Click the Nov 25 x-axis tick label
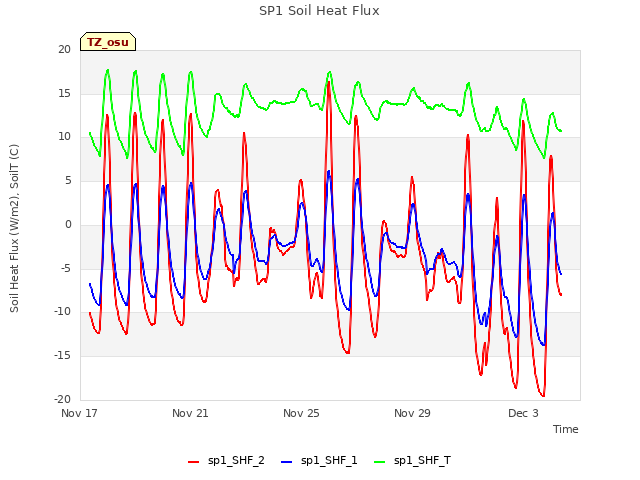This screenshot has height=480, width=640. [301, 413]
